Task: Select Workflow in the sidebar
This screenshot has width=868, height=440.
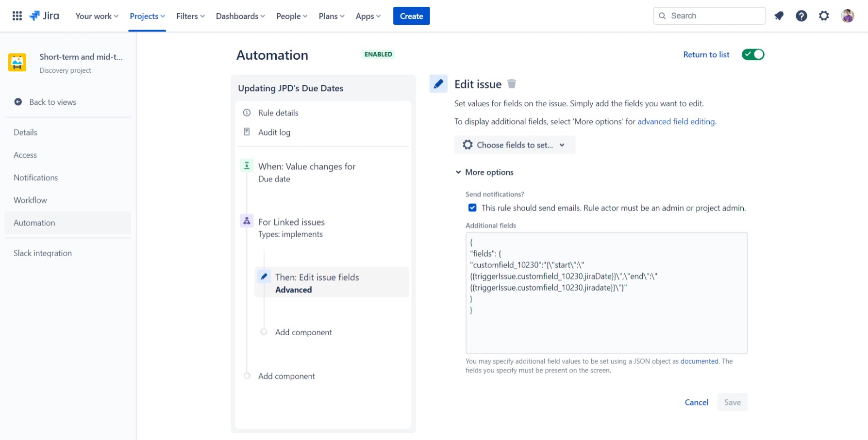Action: 30,200
